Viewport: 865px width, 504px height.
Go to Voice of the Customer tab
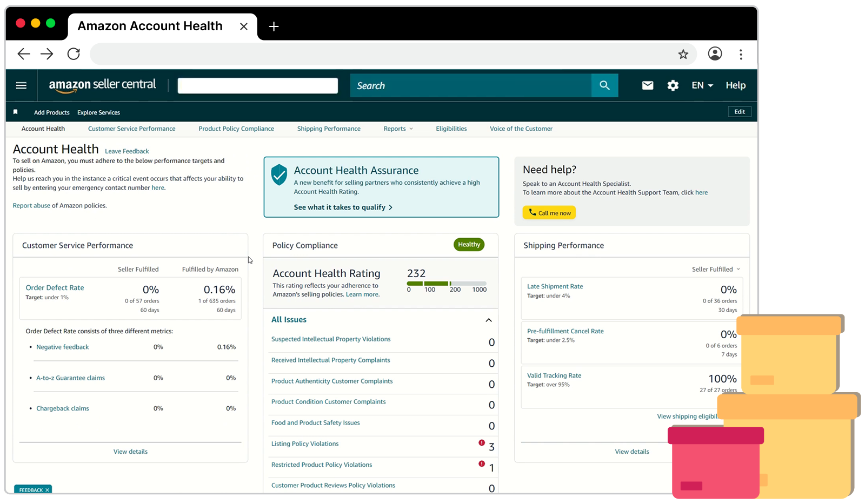[x=521, y=129]
